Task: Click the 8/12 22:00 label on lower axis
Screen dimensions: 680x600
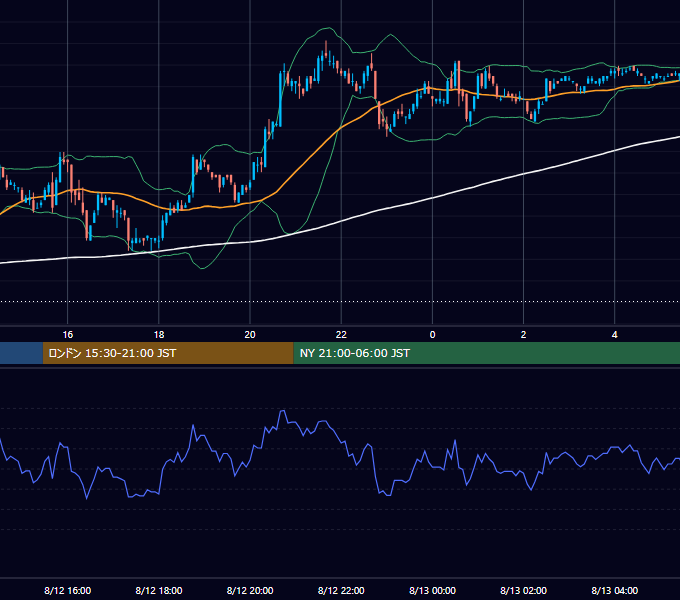Action: pyautogui.click(x=341, y=590)
